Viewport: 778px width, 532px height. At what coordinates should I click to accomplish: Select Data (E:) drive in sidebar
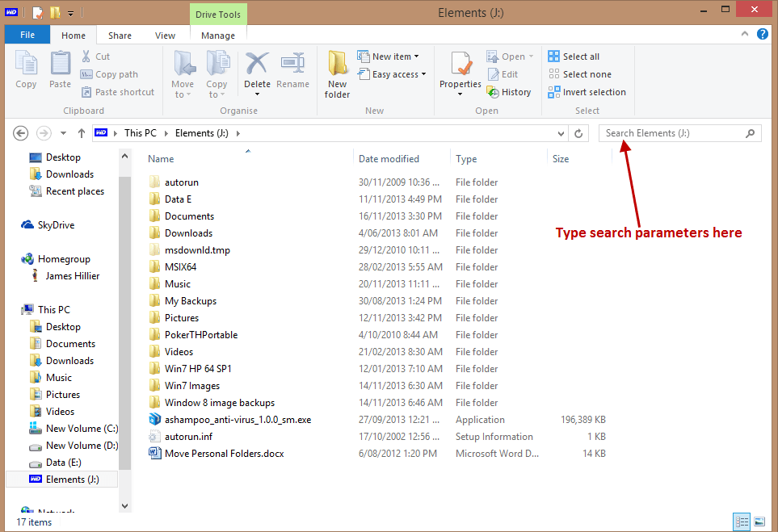coord(55,463)
